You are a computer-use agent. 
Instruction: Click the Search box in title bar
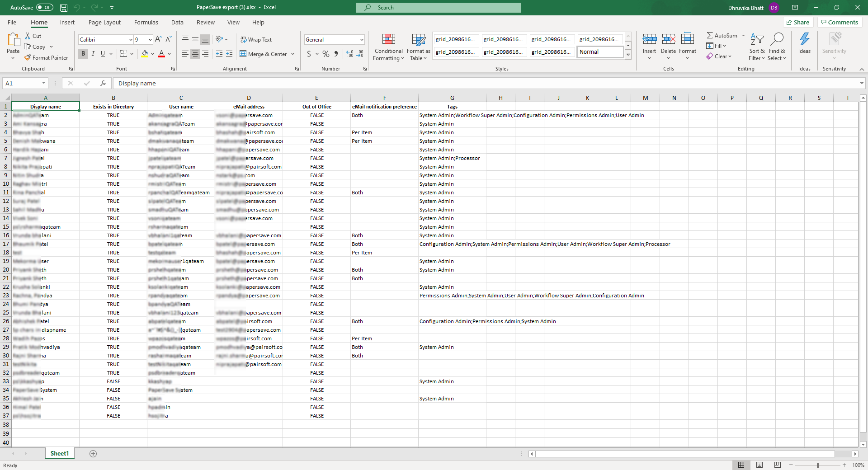[x=438, y=8]
